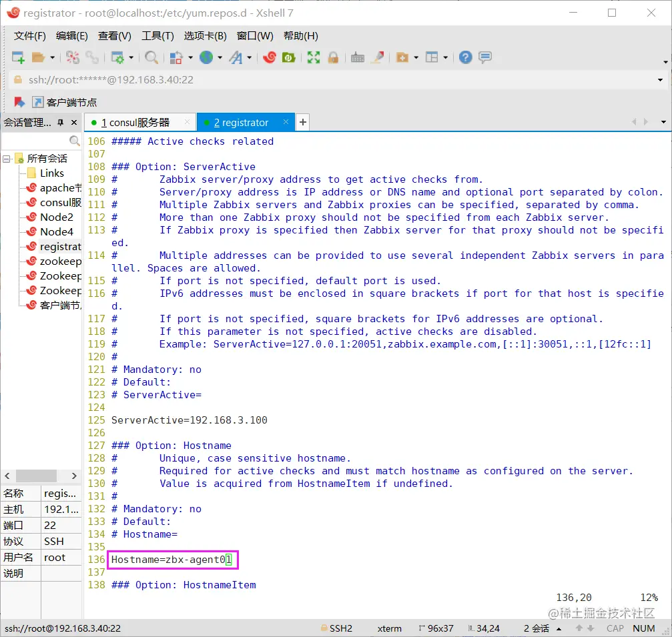Select the registrat session in tree
This screenshot has height=637, width=672.
[x=60, y=247]
